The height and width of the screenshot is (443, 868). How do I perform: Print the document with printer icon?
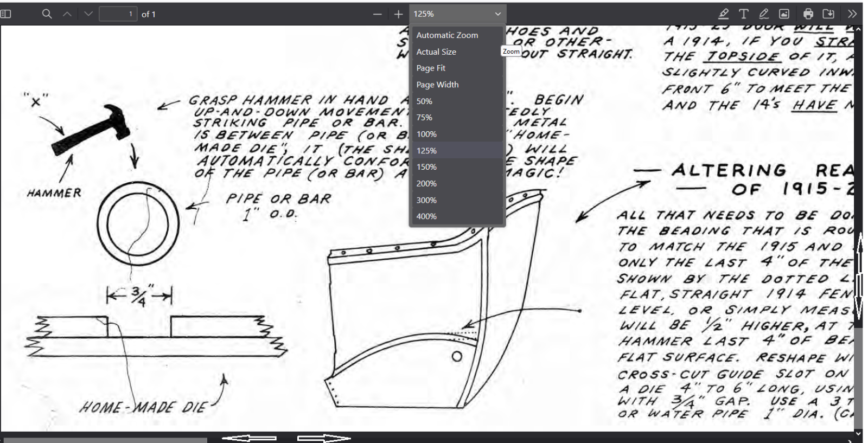coord(808,14)
